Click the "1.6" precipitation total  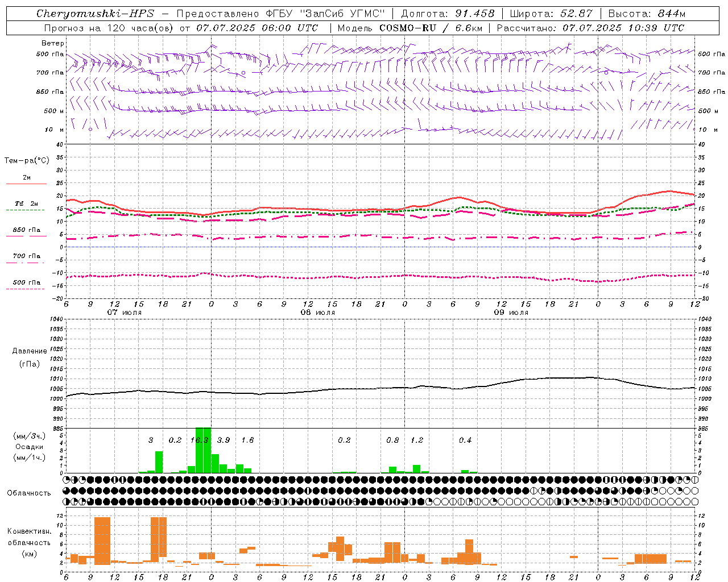point(247,440)
